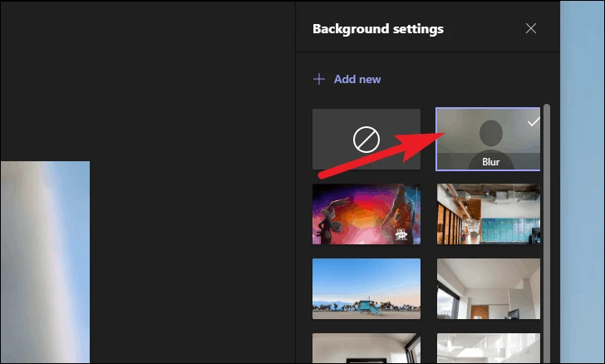This screenshot has width=605, height=364.
Task: Choose the office with teal lockers background
Action: click(489, 214)
